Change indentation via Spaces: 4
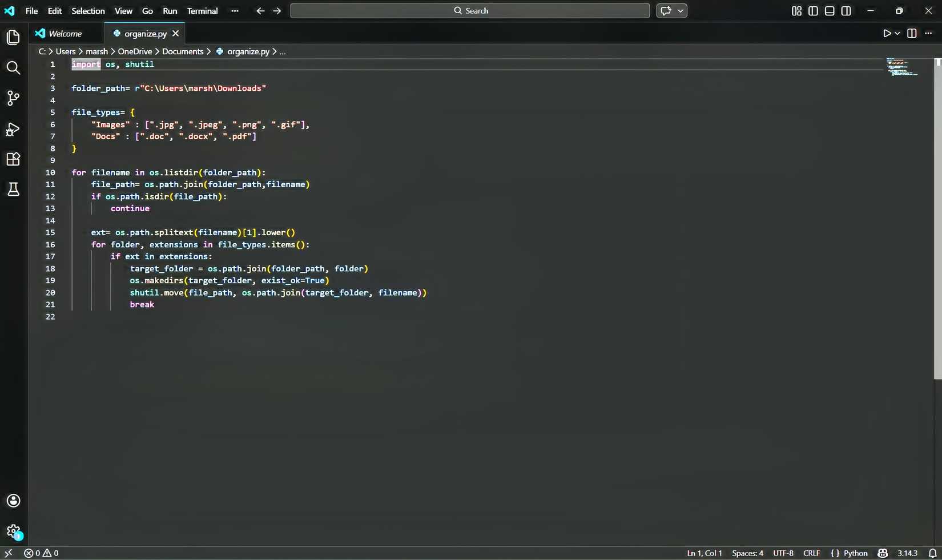The width and height of the screenshot is (942, 560). pos(747,553)
